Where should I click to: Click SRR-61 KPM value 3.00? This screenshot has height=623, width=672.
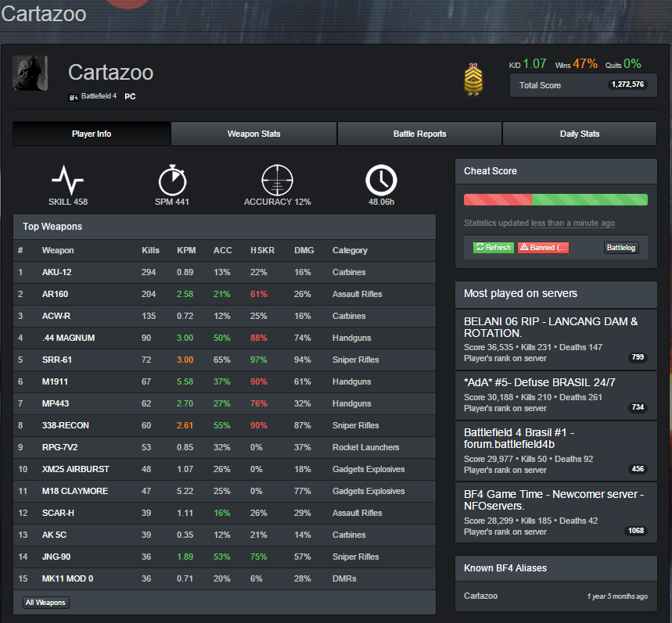pyautogui.click(x=185, y=360)
